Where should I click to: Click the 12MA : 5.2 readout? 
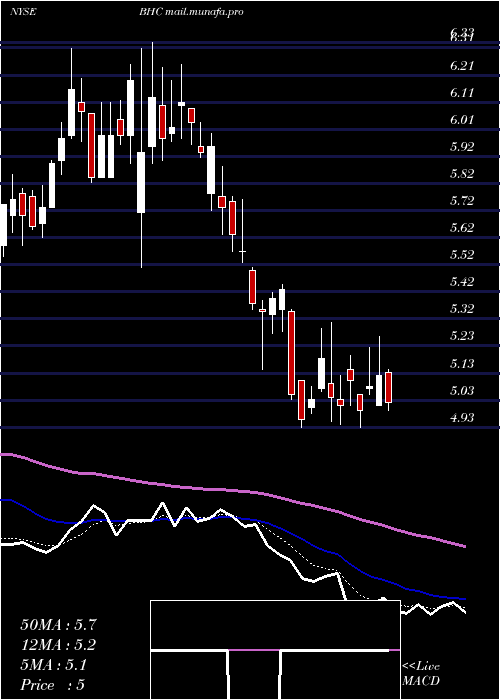point(58,645)
